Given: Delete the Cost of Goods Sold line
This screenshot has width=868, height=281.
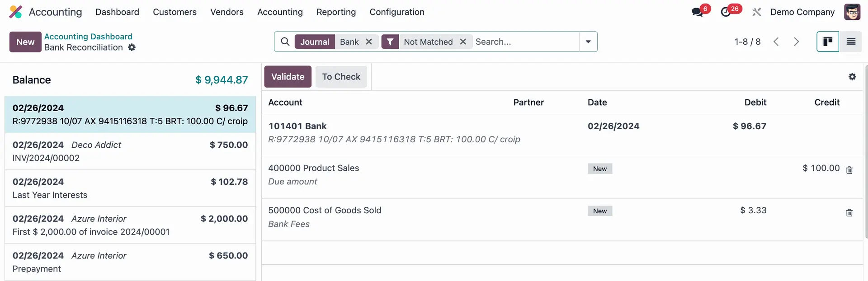Looking at the screenshot, I should (x=849, y=213).
